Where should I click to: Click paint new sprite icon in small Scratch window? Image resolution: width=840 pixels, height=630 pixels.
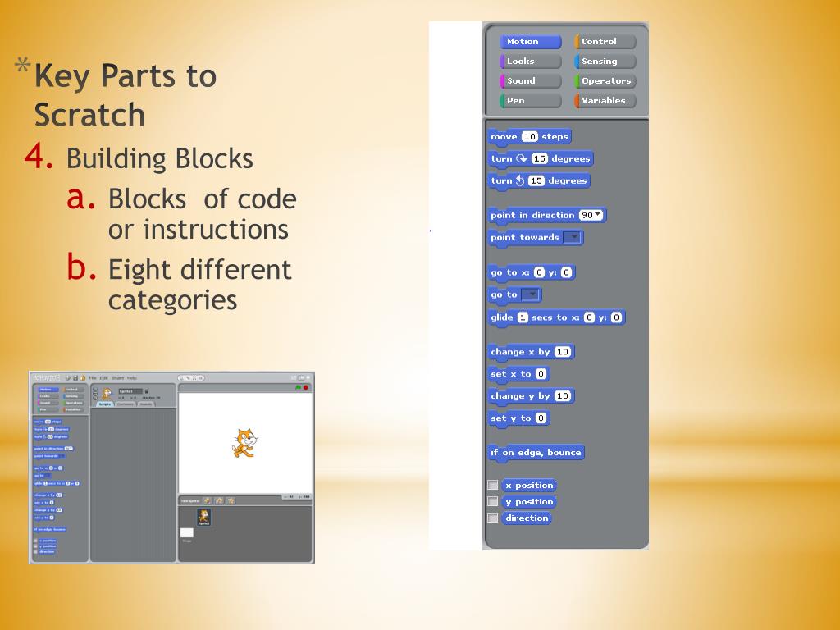tap(208, 501)
